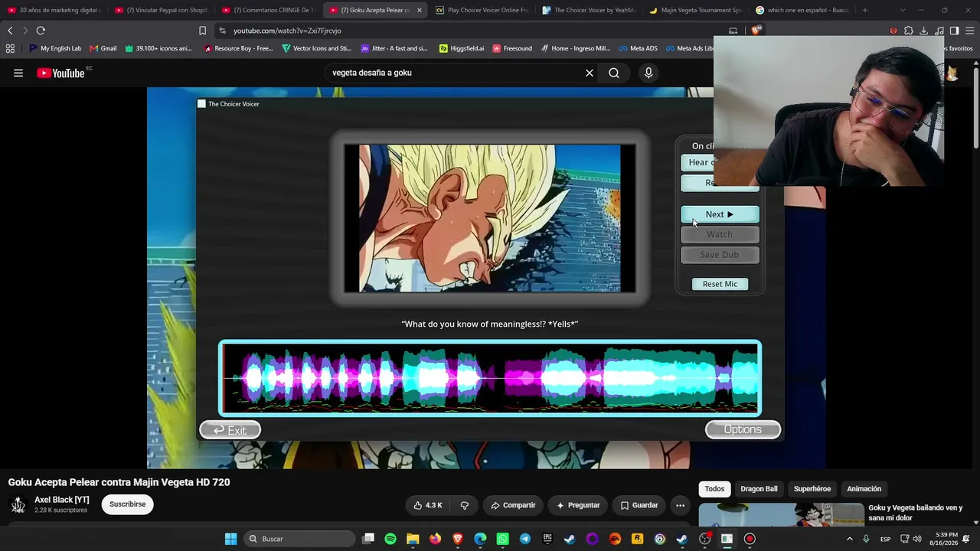Dislike the video with the thumbs-down icon
The height and width of the screenshot is (551, 980).
coord(465,505)
